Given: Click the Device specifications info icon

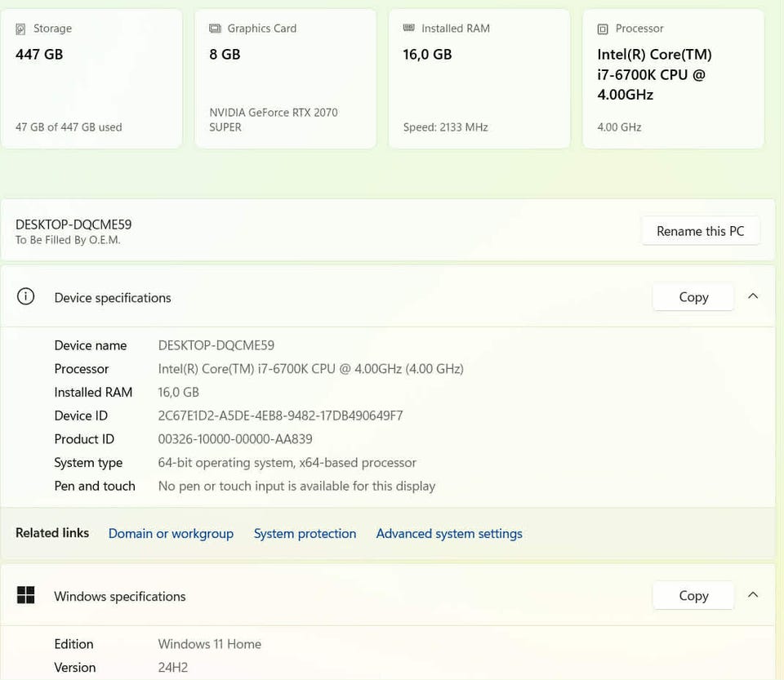Looking at the screenshot, I should coord(26,297).
